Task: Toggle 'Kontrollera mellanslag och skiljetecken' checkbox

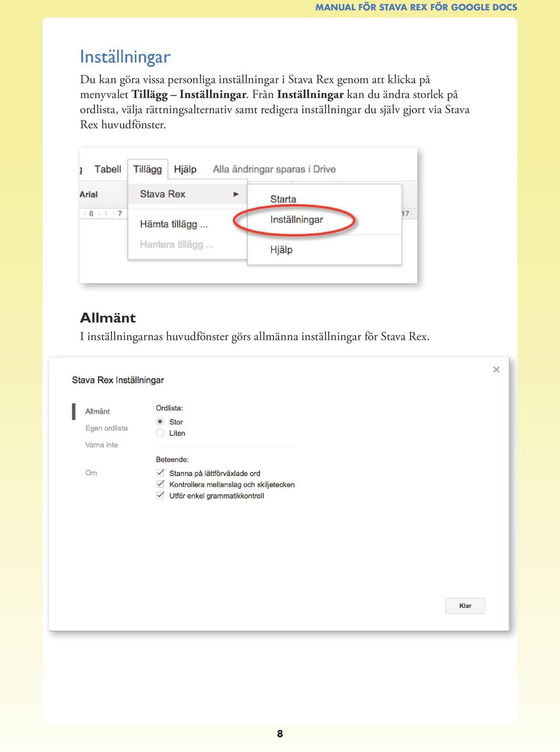Action: point(160,484)
